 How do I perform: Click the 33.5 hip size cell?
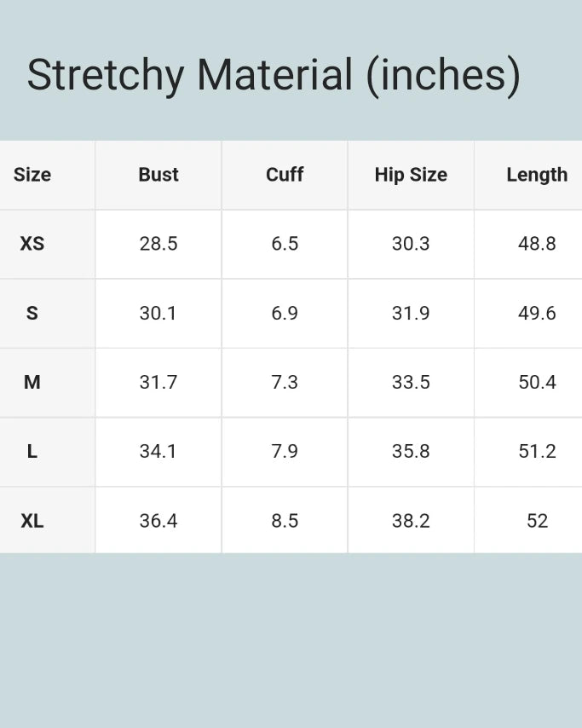[411, 382]
